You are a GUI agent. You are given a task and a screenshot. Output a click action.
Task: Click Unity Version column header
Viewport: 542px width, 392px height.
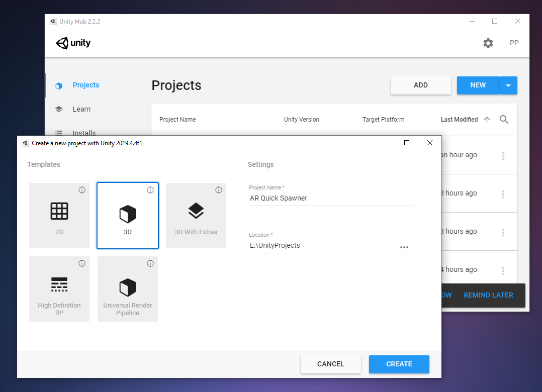[302, 120]
